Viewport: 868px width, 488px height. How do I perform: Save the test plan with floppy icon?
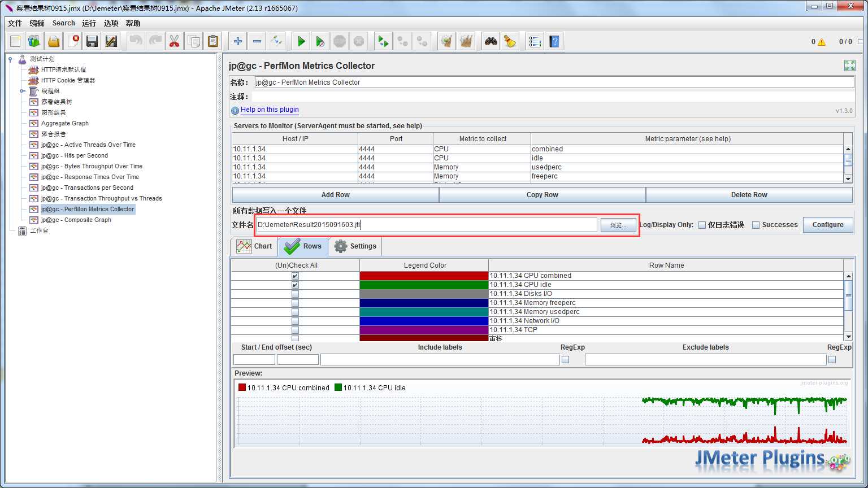point(92,41)
